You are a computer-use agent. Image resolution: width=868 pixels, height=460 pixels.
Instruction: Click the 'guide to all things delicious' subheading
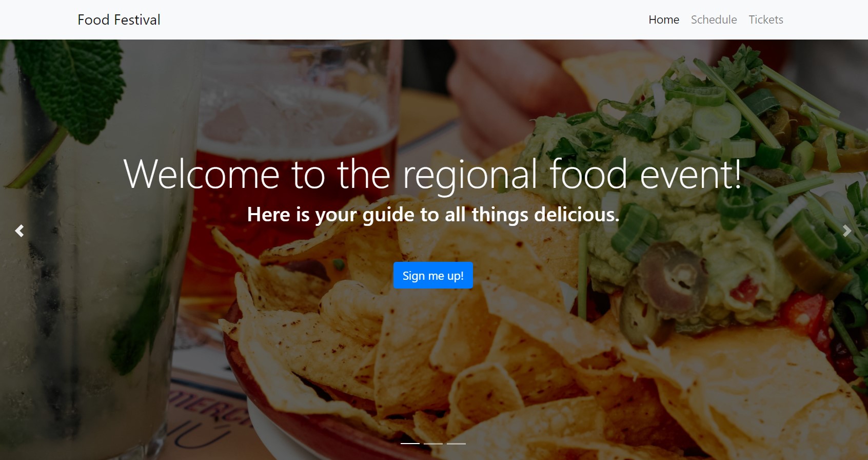point(433,215)
